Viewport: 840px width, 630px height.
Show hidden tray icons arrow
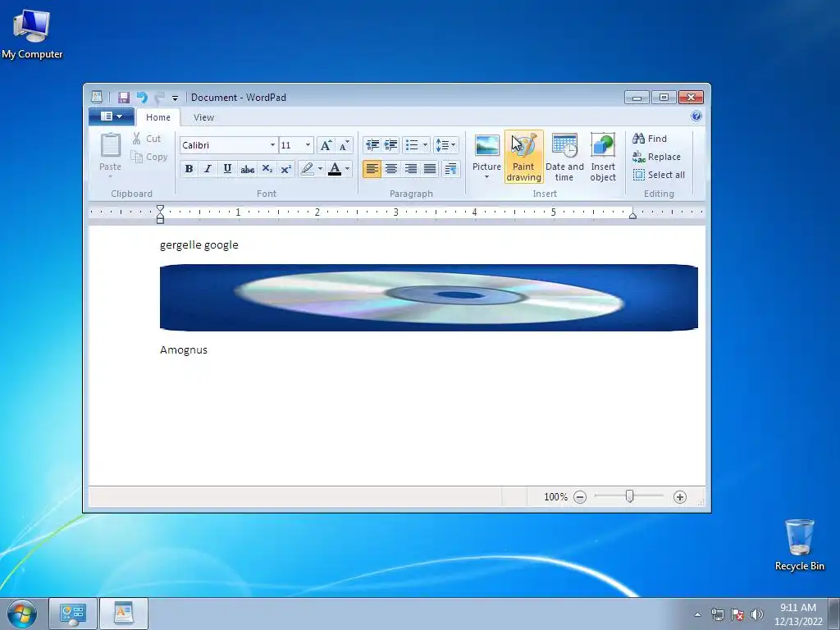coord(697,614)
